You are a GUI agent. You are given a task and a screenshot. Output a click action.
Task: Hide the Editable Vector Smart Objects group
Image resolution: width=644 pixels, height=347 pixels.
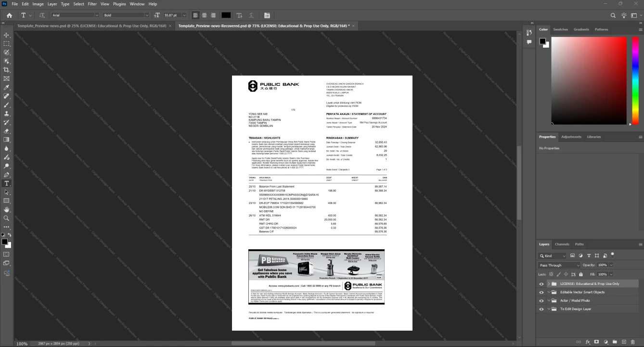[x=541, y=292]
